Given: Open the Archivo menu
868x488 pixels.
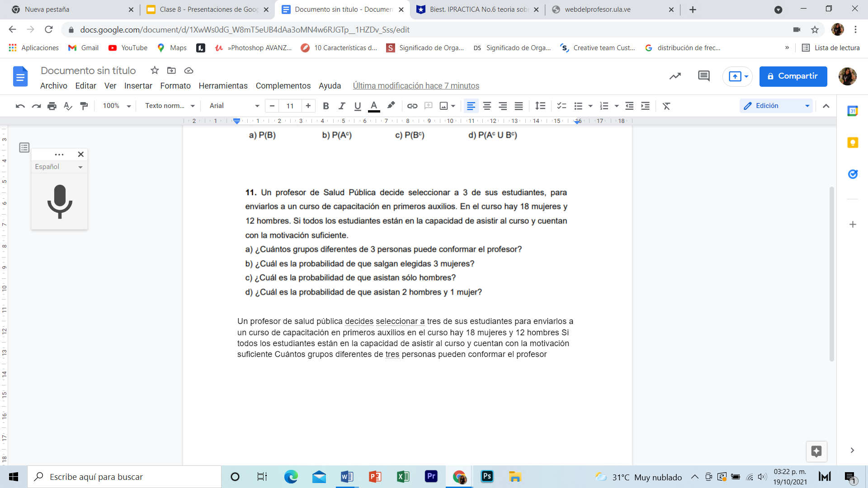Looking at the screenshot, I should tap(54, 86).
